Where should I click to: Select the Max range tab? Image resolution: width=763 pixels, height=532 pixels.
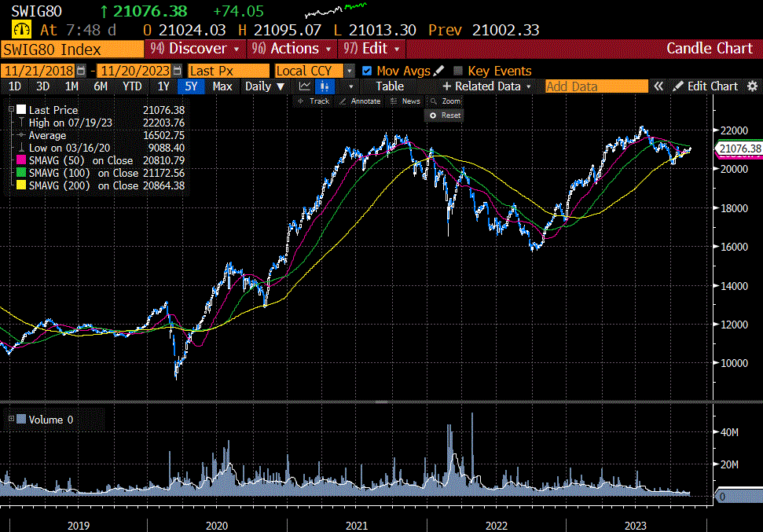click(222, 86)
